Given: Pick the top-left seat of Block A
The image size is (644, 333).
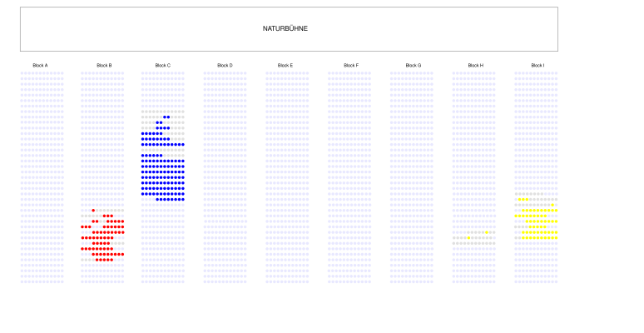Looking at the screenshot, I should [22, 73].
